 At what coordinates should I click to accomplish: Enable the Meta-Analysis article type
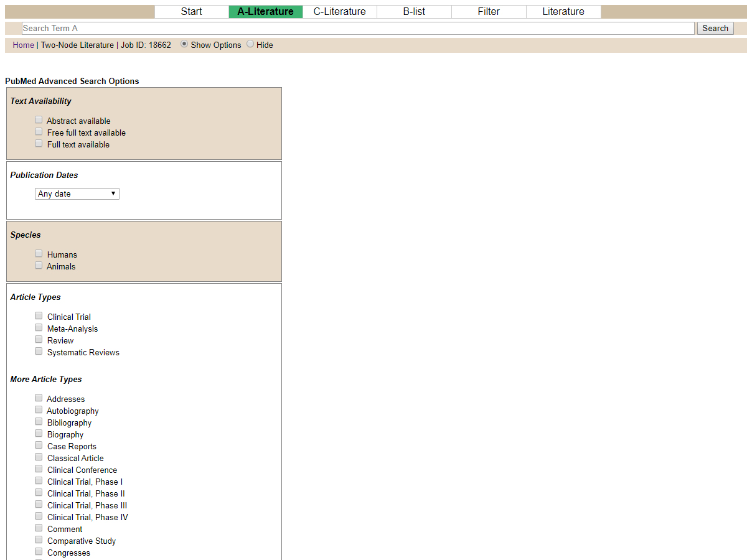coord(39,328)
